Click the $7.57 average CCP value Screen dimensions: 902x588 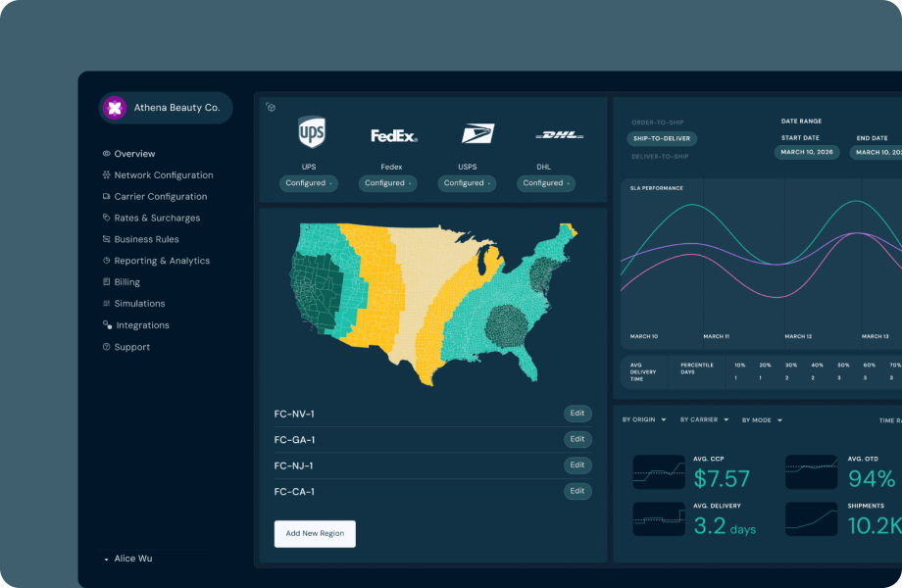722,479
